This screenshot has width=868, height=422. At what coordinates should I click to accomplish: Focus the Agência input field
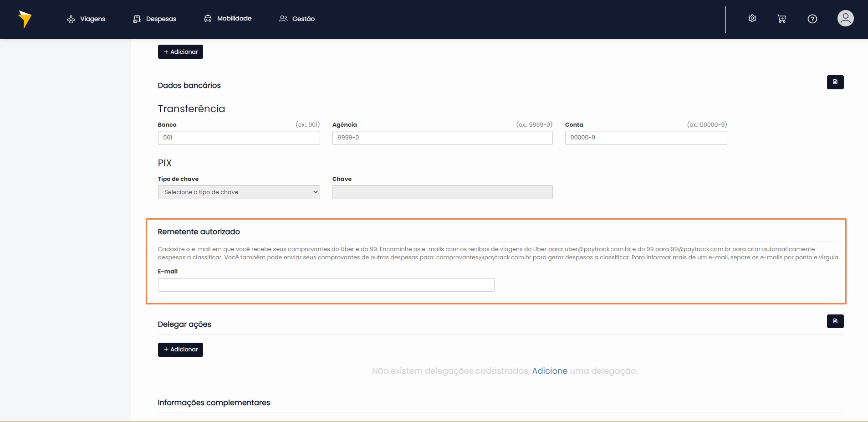442,138
